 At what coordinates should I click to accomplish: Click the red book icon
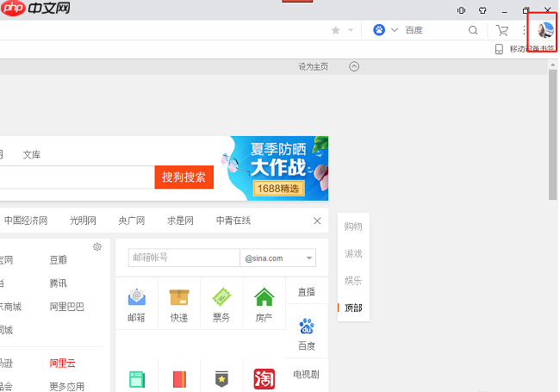[179, 379]
